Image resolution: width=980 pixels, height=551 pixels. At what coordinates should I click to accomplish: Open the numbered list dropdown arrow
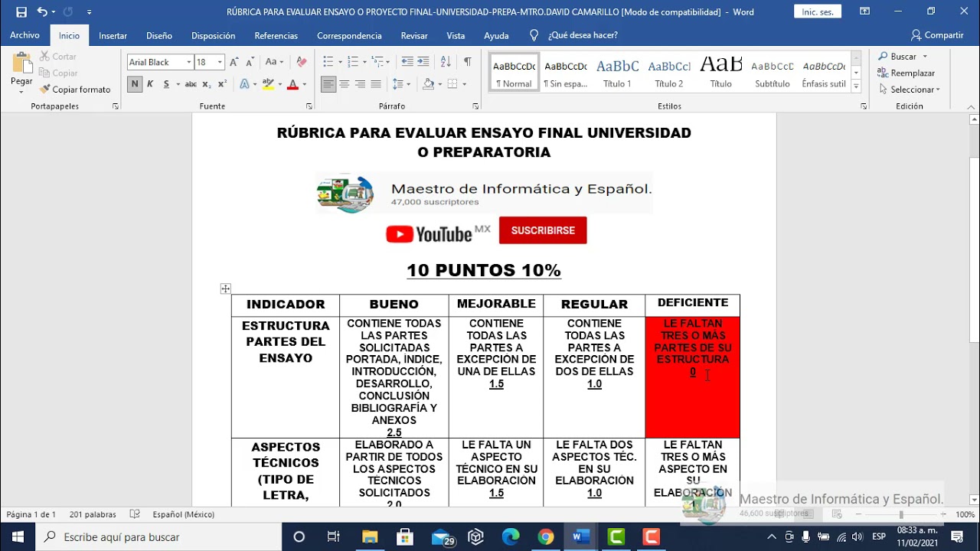(365, 62)
